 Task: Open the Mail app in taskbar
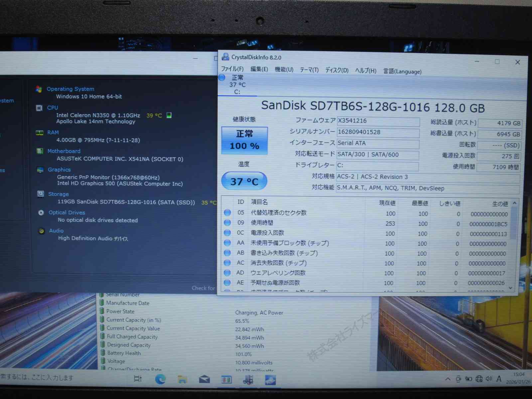click(204, 379)
